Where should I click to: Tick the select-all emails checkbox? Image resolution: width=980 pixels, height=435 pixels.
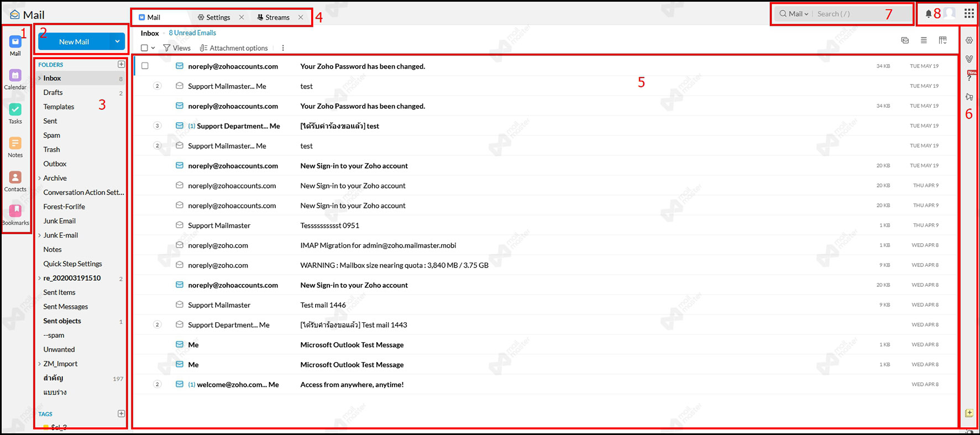144,48
